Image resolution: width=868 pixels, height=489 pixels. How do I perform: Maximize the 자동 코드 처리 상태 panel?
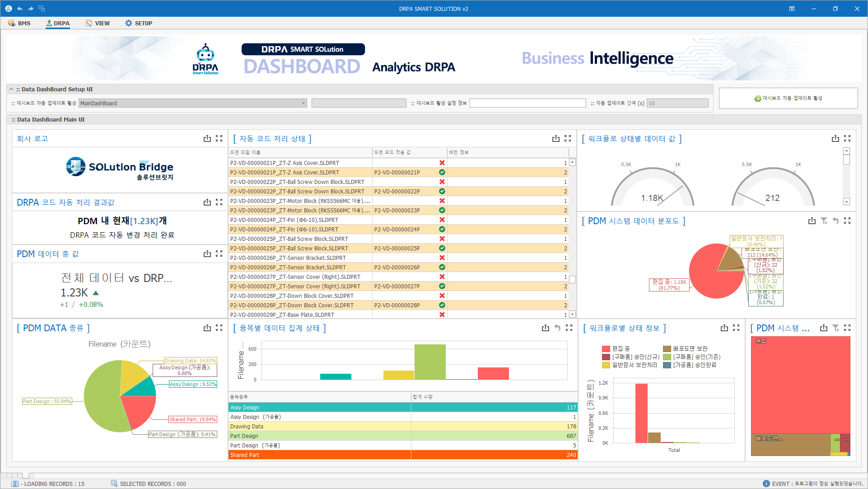(x=568, y=139)
